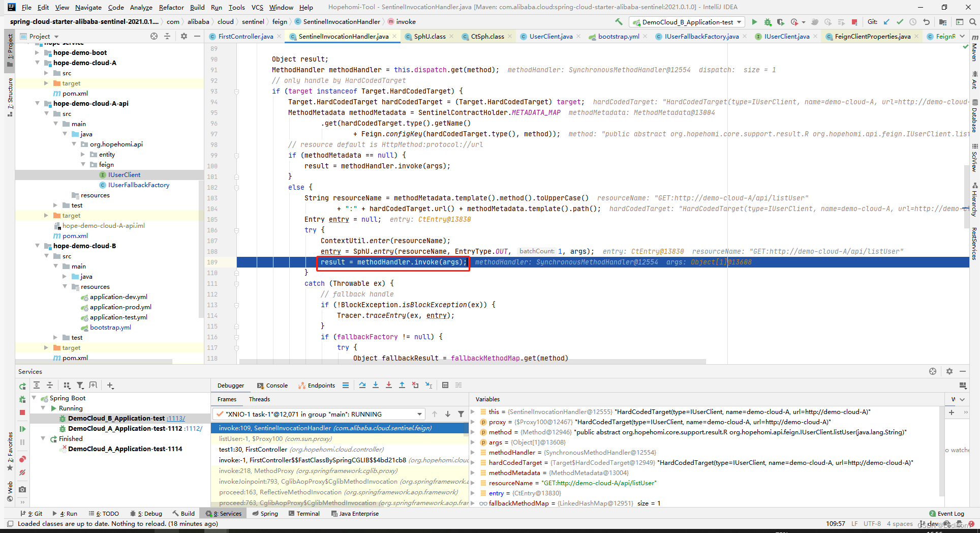Switch to Console tab in debugger
The image size is (980, 533).
(272, 386)
